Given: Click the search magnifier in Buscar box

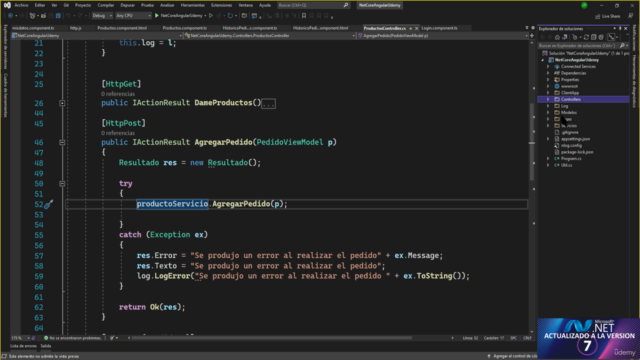Looking at the screenshot, I should 346,5.
